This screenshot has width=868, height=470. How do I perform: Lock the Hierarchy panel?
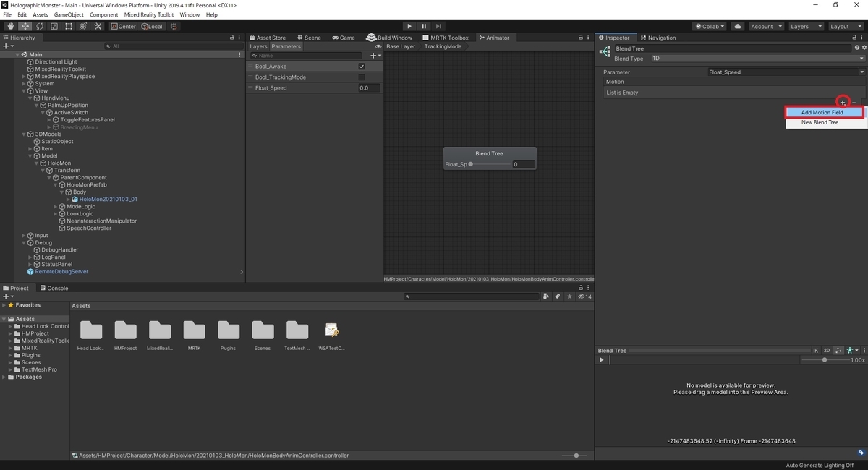click(x=231, y=38)
